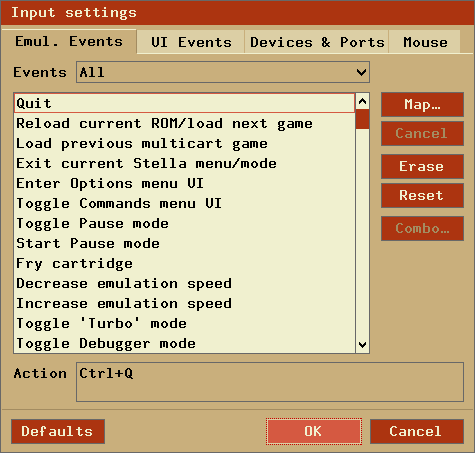Click the list scroll up arrow
This screenshot has width=475, height=453.
(362, 101)
